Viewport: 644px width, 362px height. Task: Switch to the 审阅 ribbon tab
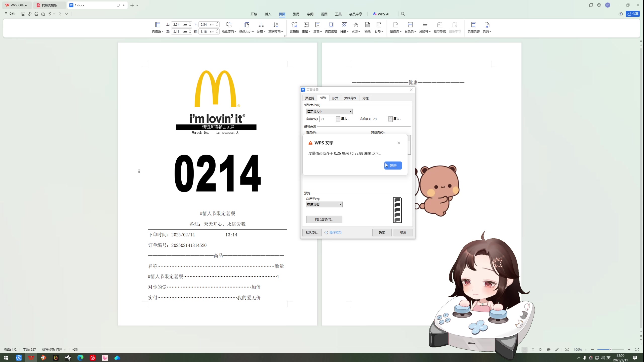pyautogui.click(x=310, y=14)
